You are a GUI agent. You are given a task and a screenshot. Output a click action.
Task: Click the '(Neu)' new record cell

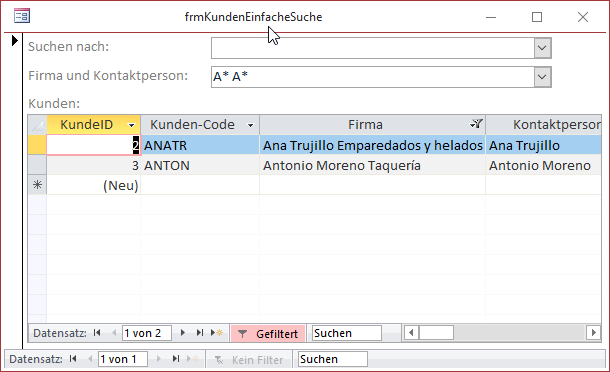93,185
